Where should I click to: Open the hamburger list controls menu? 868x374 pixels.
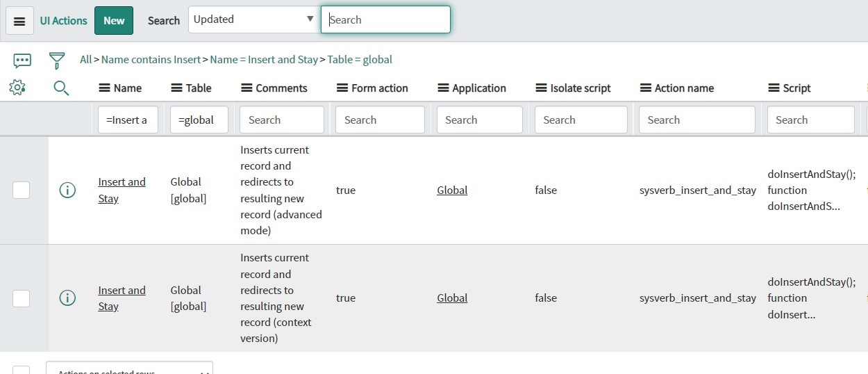19,21
